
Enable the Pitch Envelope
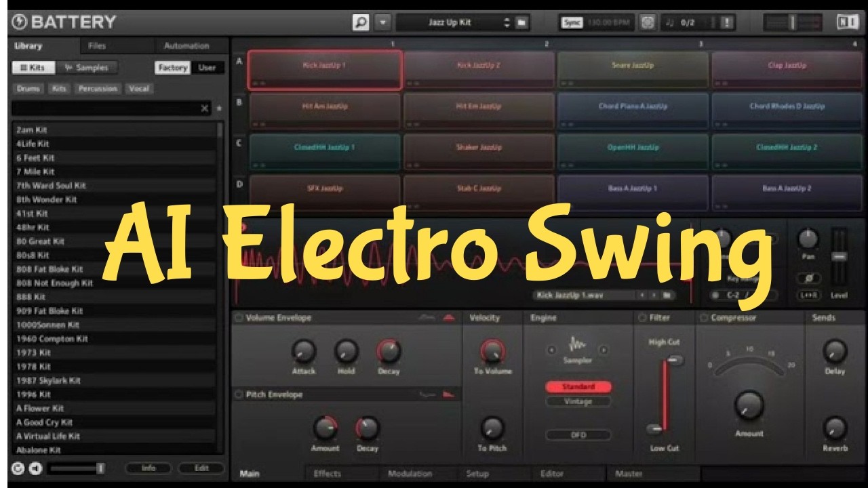click(x=238, y=394)
